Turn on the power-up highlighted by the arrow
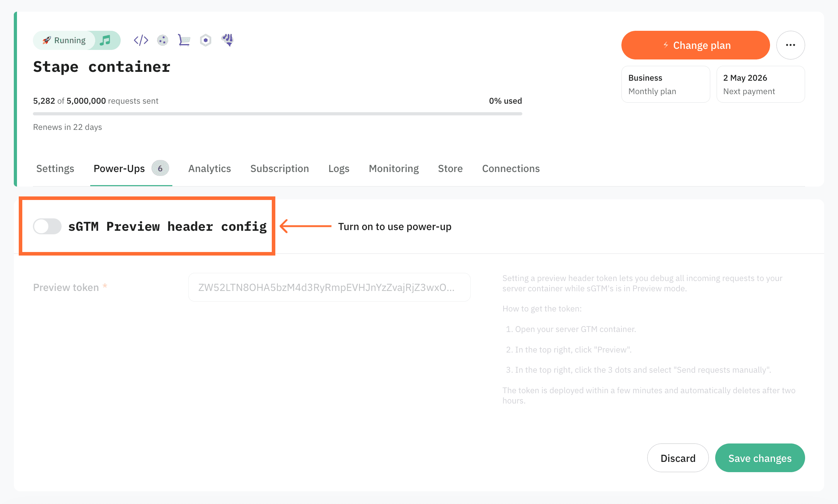 pos(47,226)
